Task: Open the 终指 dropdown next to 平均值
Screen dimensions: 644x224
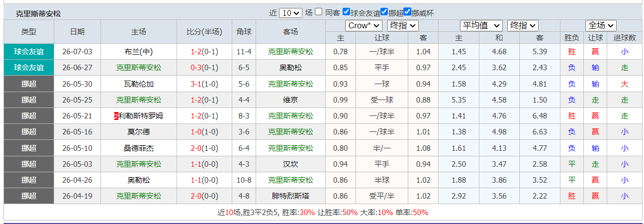Action: pos(523,25)
